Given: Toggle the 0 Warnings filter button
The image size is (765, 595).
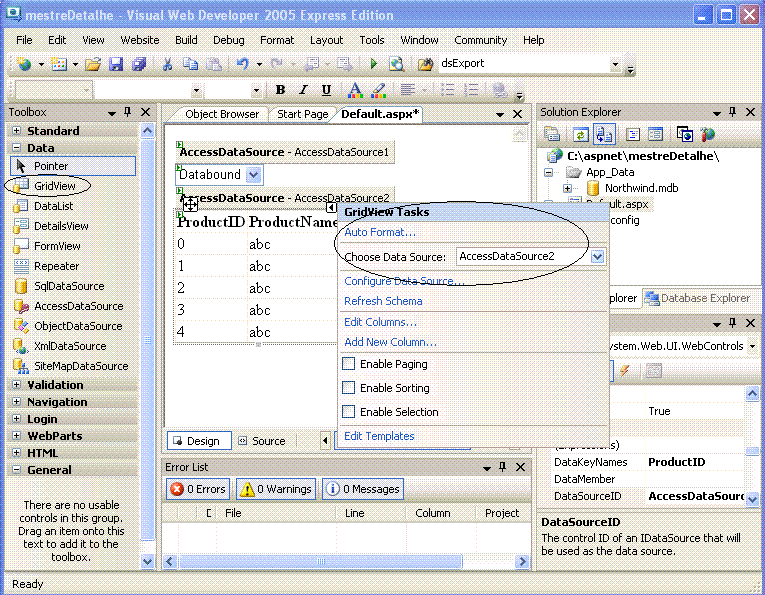Looking at the screenshot, I should coord(276,489).
